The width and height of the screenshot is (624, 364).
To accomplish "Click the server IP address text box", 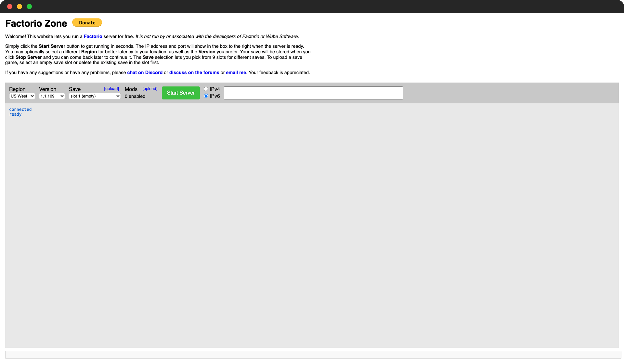I will coord(313,93).
